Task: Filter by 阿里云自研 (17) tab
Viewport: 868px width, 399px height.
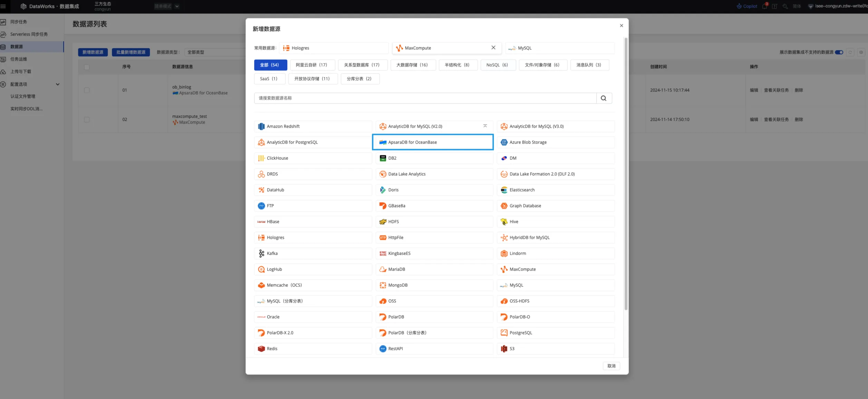Action: click(312, 65)
